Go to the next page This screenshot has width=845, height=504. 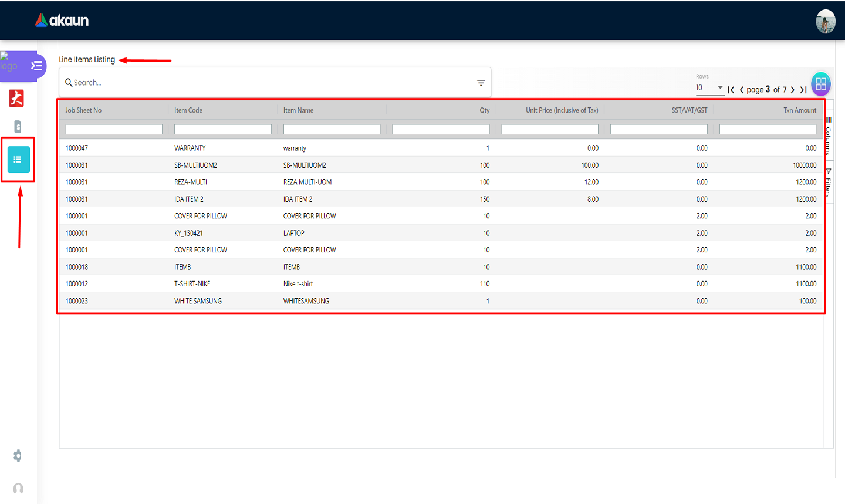(792, 90)
